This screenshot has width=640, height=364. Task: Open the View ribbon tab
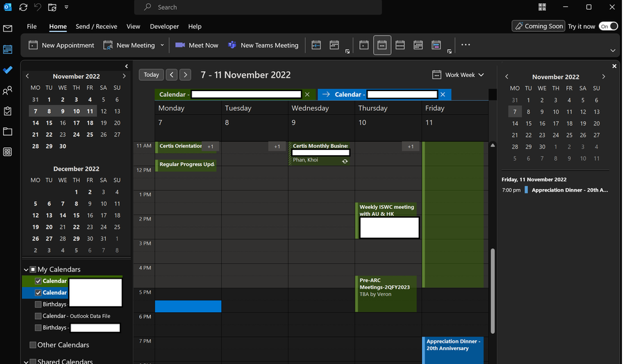click(133, 26)
